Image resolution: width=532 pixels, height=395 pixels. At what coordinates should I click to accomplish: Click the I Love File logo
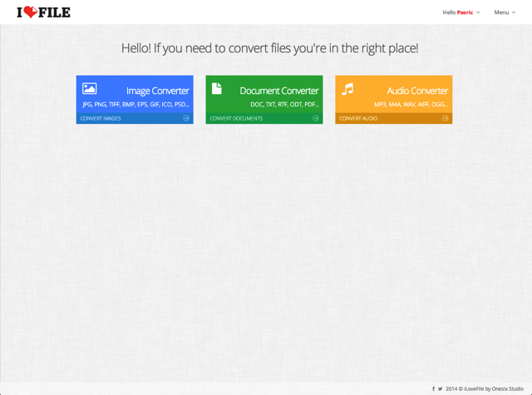point(44,12)
